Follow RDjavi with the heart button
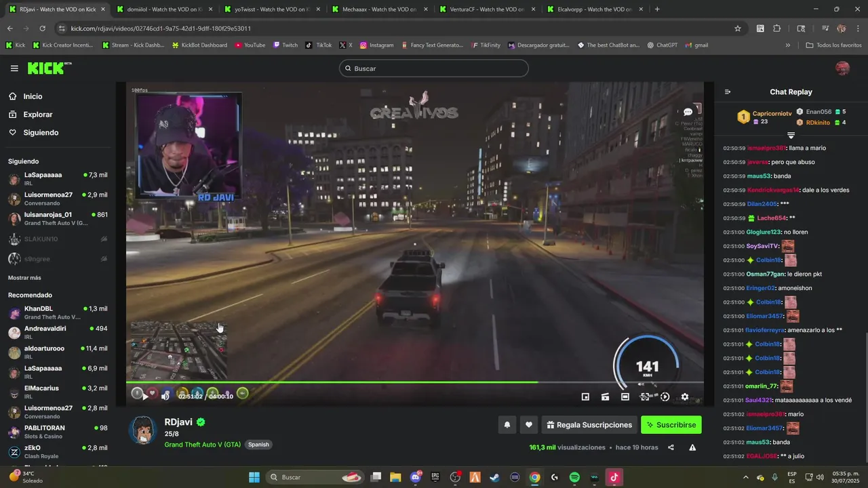The width and height of the screenshot is (868, 488). tap(529, 425)
